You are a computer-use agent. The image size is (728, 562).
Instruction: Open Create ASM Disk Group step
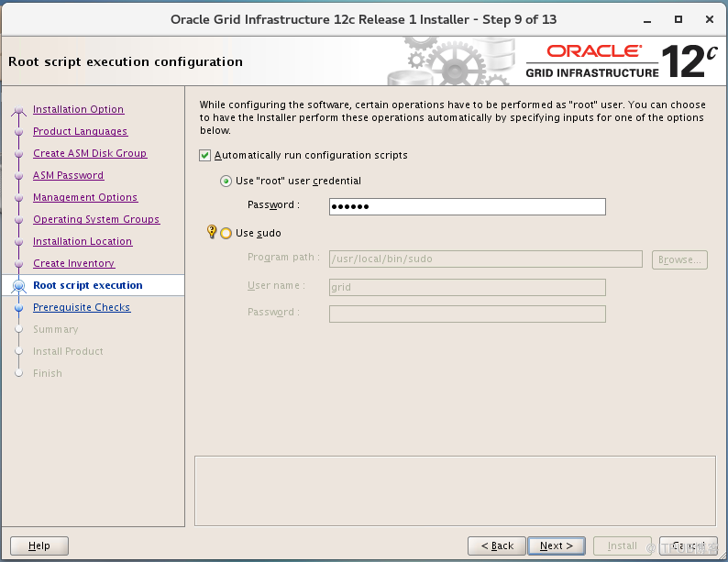pyautogui.click(x=90, y=153)
